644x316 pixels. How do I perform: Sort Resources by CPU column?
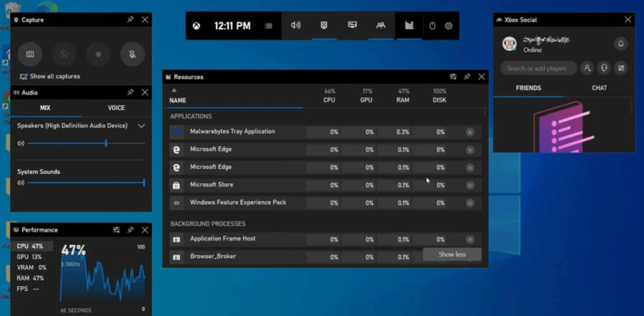click(x=329, y=96)
